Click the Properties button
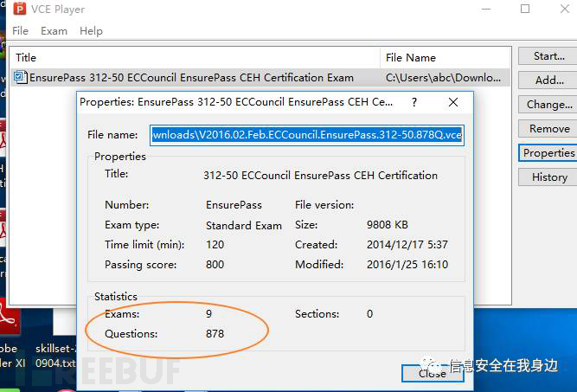Viewport: 577px width, 392px height. pos(548,153)
